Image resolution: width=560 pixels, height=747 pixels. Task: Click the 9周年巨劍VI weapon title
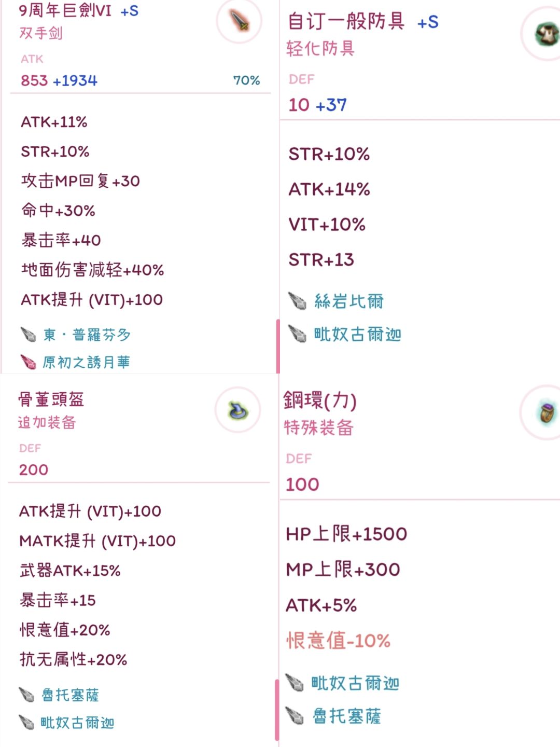coord(65,10)
